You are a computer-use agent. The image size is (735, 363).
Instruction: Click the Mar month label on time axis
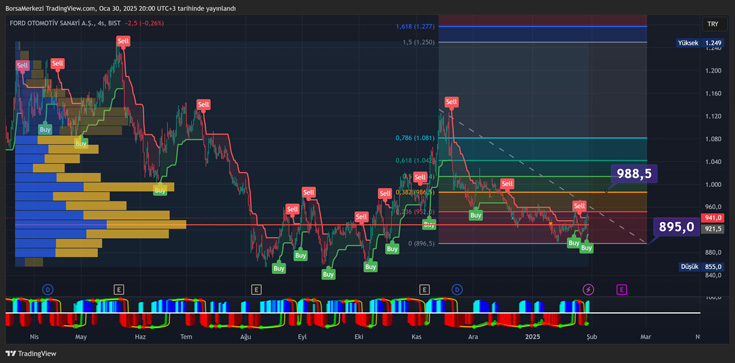(x=646, y=337)
